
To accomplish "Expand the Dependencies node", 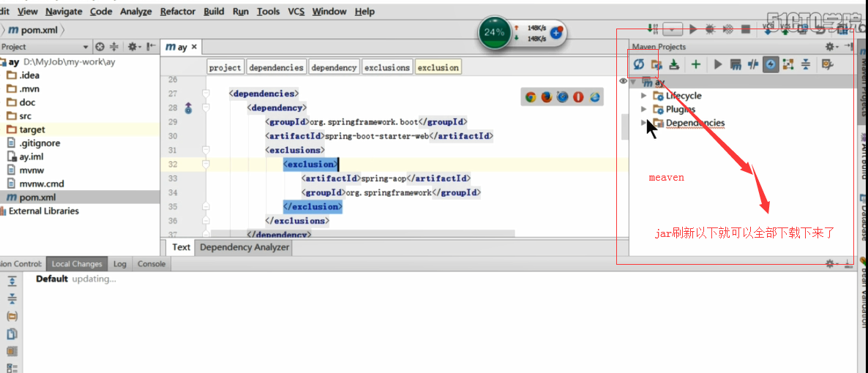I will tap(643, 122).
